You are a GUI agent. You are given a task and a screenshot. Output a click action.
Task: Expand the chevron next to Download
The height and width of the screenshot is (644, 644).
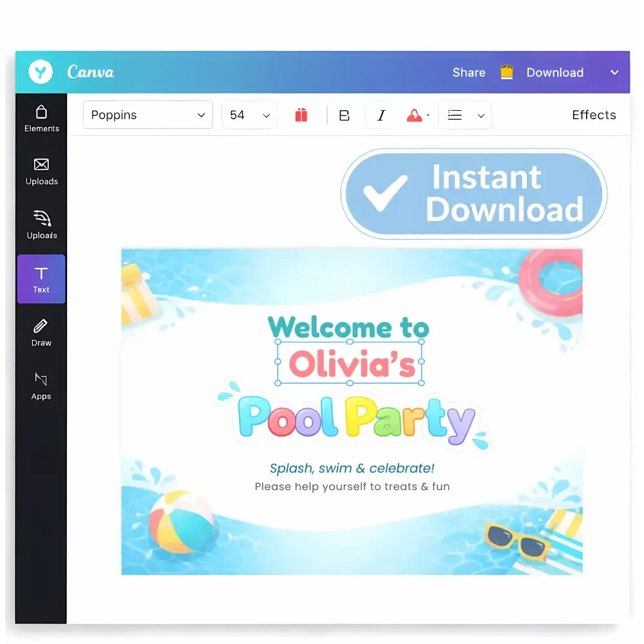tap(614, 73)
